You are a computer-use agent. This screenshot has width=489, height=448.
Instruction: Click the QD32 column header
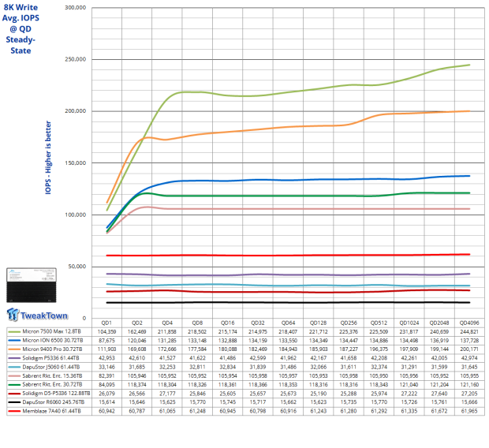click(258, 323)
